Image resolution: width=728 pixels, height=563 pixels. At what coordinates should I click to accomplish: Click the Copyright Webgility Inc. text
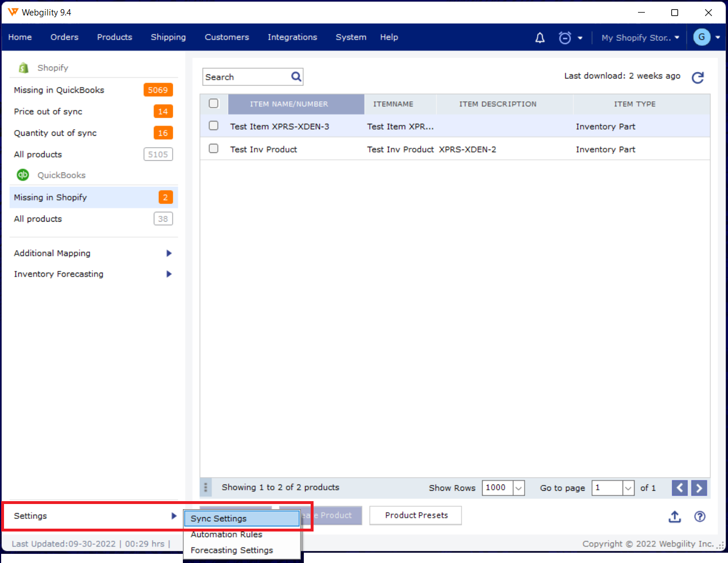click(648, 544)
